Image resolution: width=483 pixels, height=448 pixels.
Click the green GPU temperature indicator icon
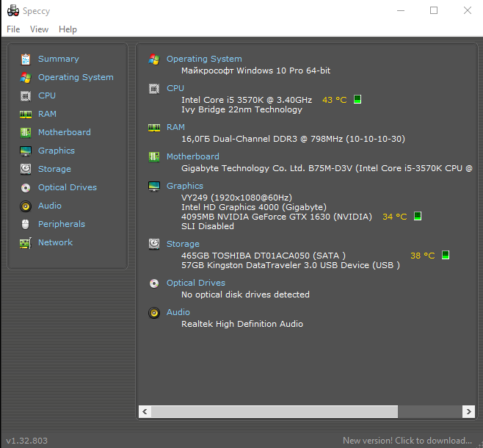pos(418,216)
